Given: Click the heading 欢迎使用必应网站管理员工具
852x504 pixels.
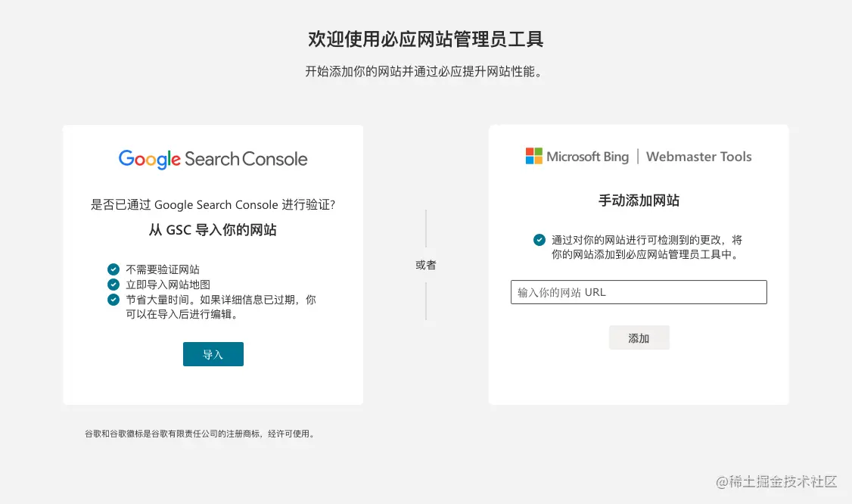Looking at the screenshot, I should (x=425, y=39).
